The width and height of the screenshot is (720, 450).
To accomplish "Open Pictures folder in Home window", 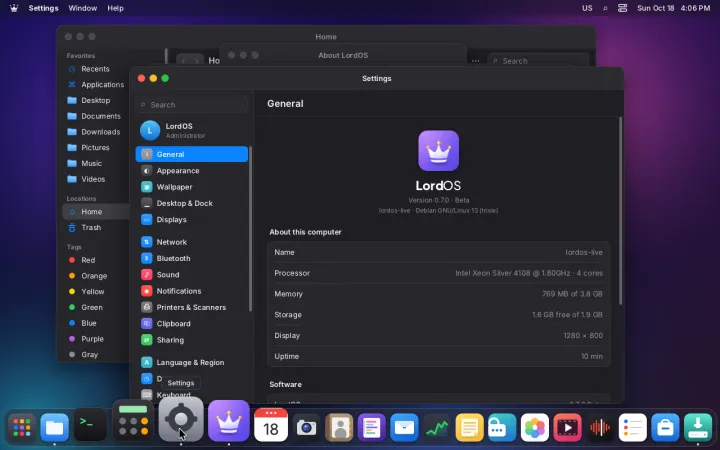I will 95,147.
